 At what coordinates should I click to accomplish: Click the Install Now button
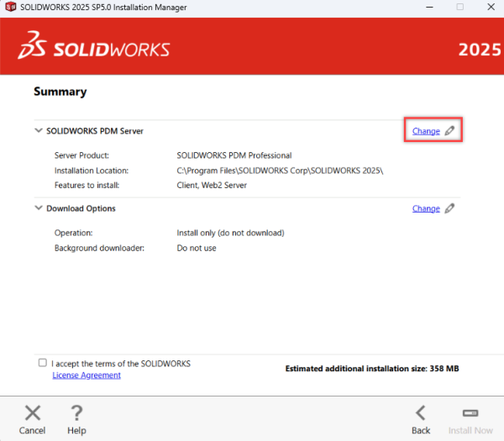(470, 420)
